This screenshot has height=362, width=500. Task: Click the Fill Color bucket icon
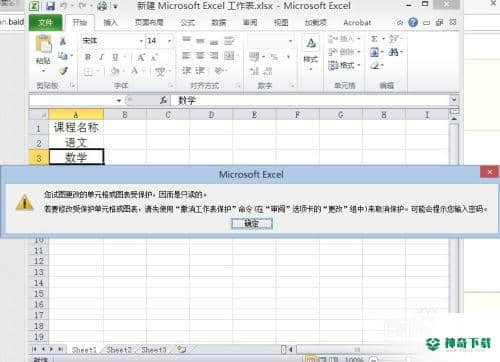tap(115, 71)
